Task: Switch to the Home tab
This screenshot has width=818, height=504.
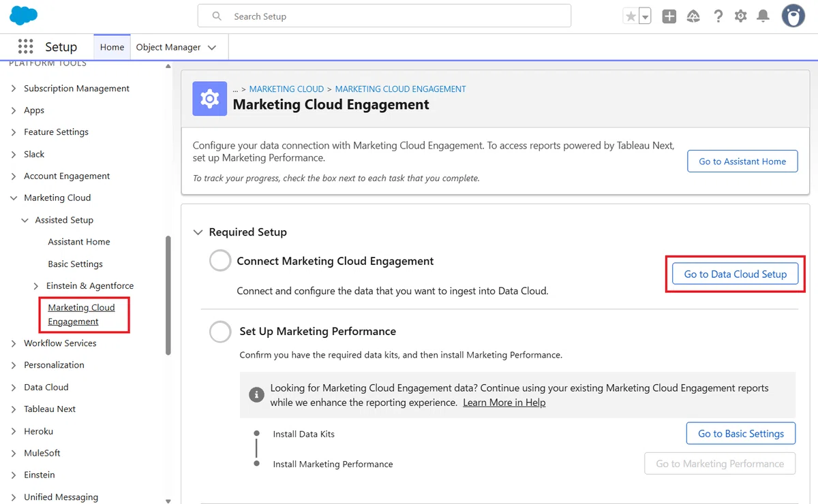Action: click(112, 47)
